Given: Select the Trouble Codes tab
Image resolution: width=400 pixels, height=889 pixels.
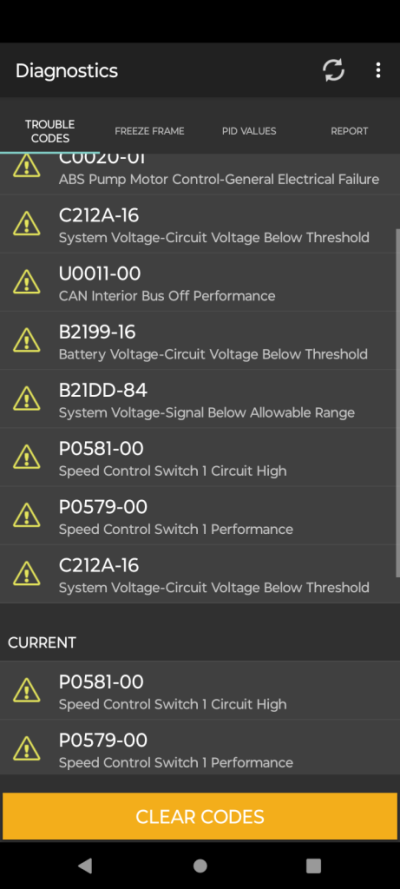Looking at the screenshot, I should point(50,131).
